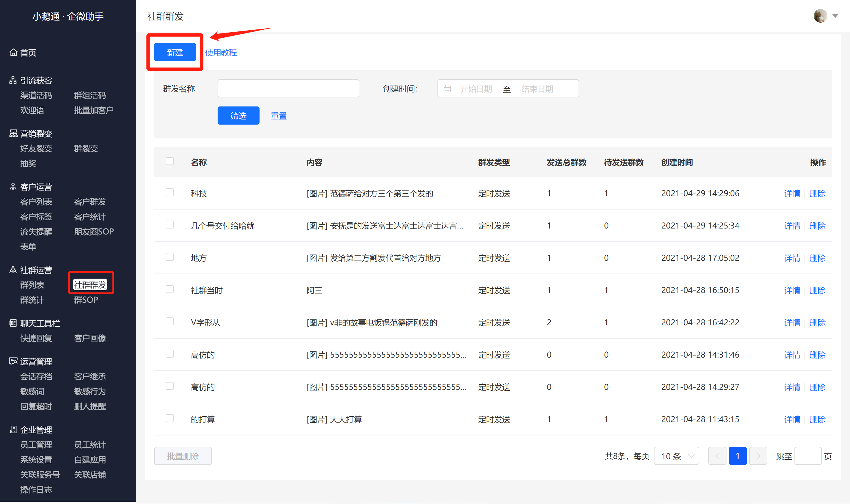
Task: Click the home icon beside 首页
Action: [x=13, y=52]
